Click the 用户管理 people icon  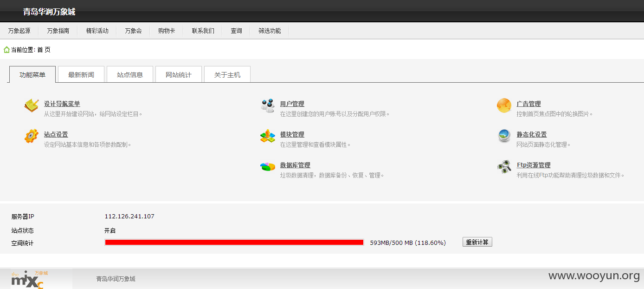pyautogui.click(x=267, y=105)
